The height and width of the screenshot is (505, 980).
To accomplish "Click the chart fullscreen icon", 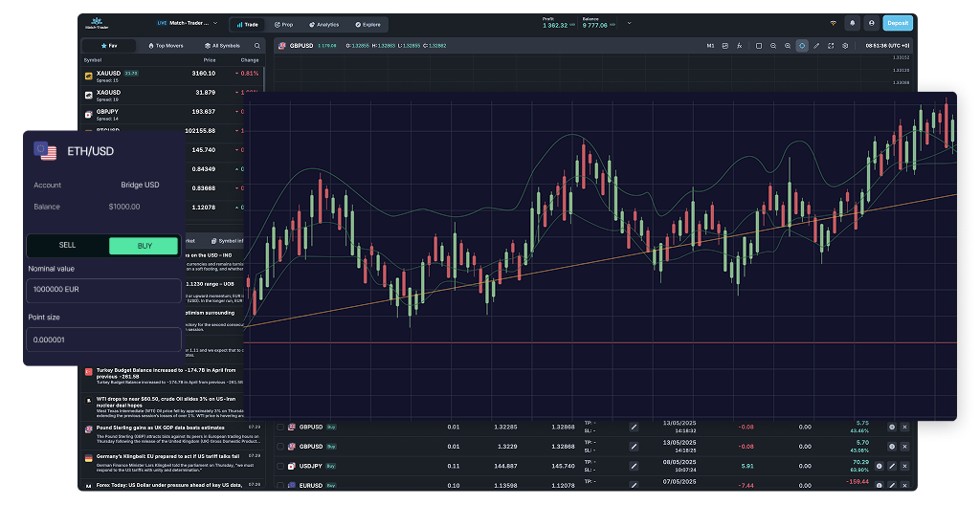I will pos(831,45).
